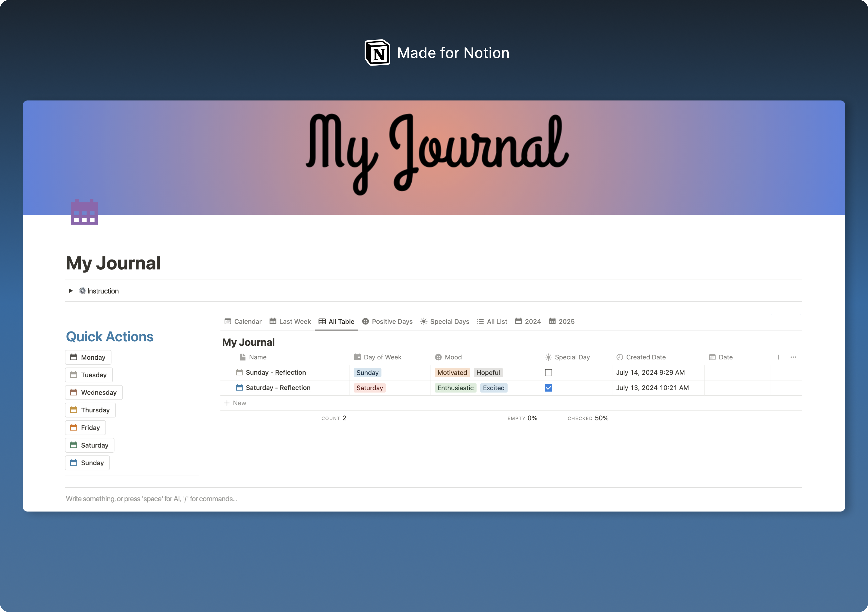Expand the Instruction toggle triangle
The height and width of the screenshot is (612, 868).
(x=71, y=291)
